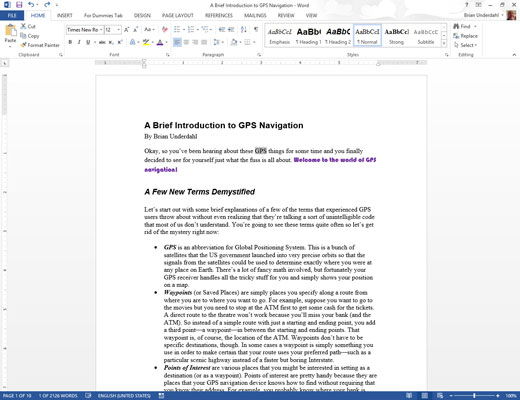Decrease the paragraph indent
520x400 pixels.
pos(221,30)
